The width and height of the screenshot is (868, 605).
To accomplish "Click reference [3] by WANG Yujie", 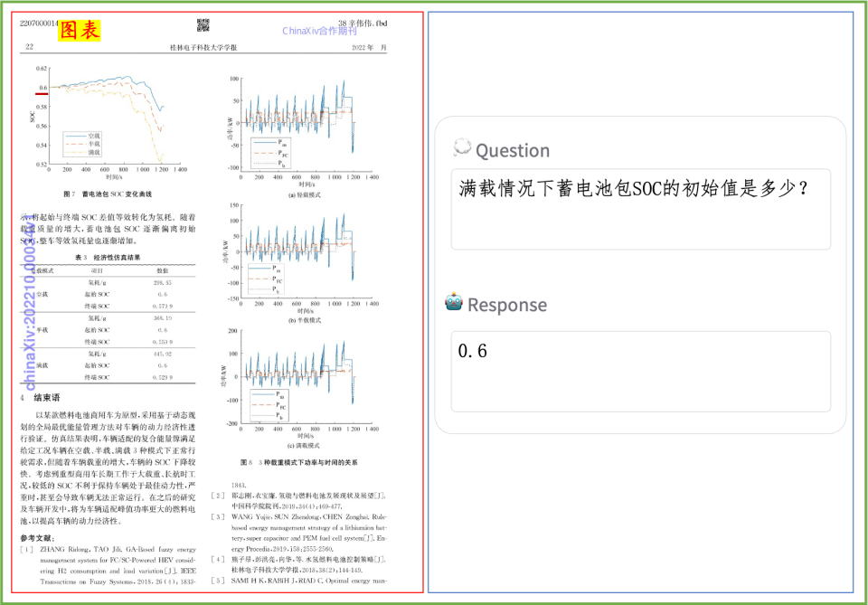I will [299, 533].
